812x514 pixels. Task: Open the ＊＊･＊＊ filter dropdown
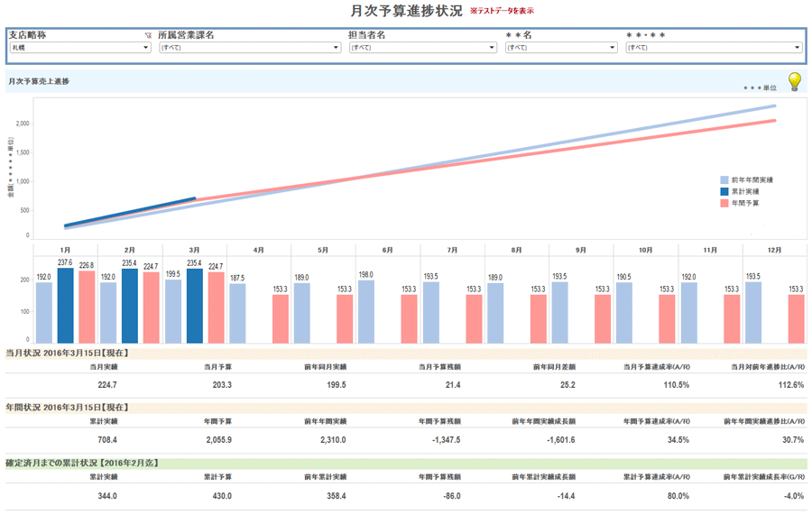click(713, 48)
